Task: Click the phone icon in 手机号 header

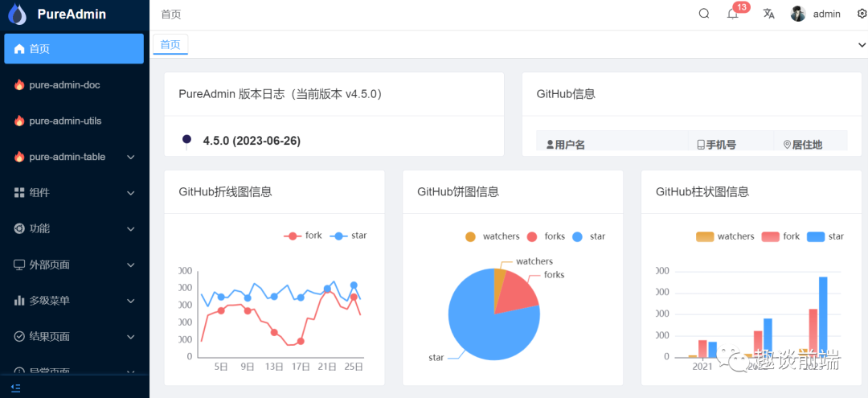Action: [700, 145]
